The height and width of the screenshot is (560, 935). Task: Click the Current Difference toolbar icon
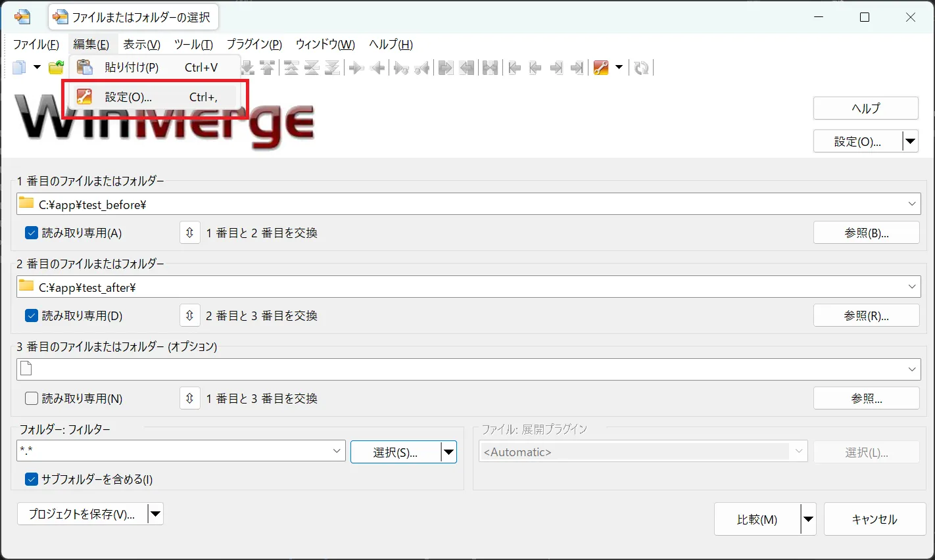(x=312, y=68)
